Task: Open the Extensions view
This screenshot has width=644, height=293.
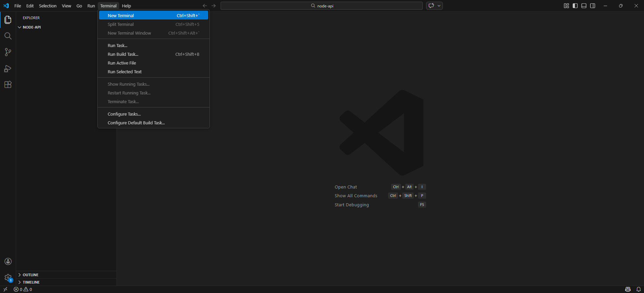Action: [8, 85]
